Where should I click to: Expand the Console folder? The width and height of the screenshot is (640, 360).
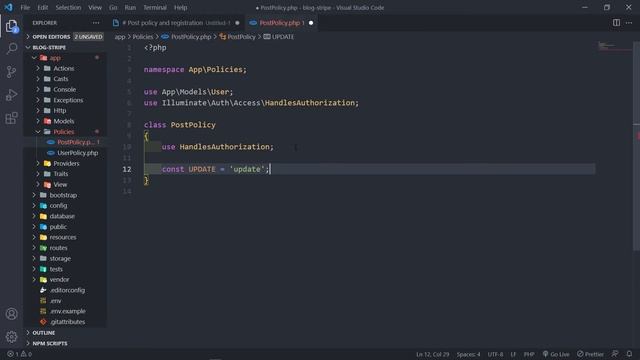[x=64, y=89]
